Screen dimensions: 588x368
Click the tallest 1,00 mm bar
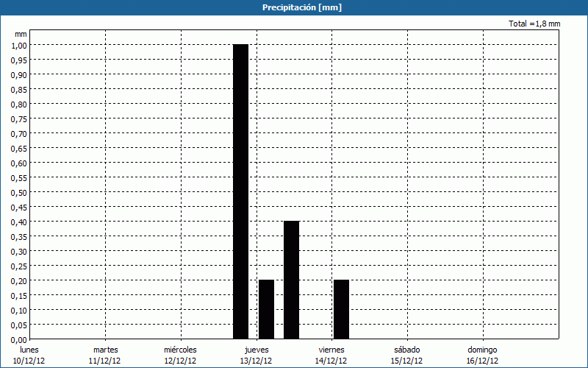(240, 191)
